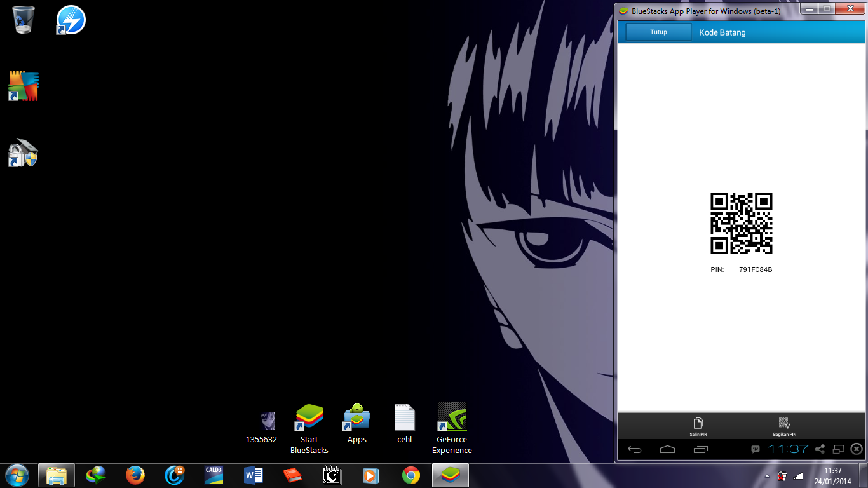Click the Kode Batang title text

pos(722,32)
